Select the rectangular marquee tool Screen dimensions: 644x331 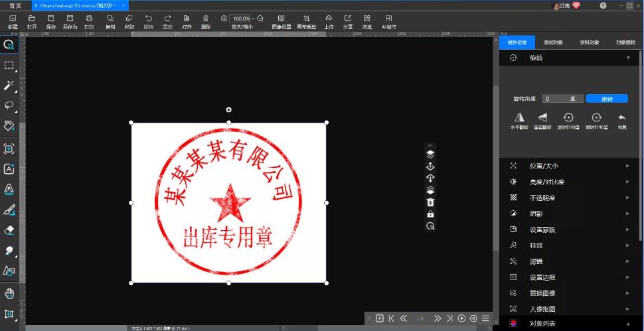pyautogui.click(x=9, y=65)
